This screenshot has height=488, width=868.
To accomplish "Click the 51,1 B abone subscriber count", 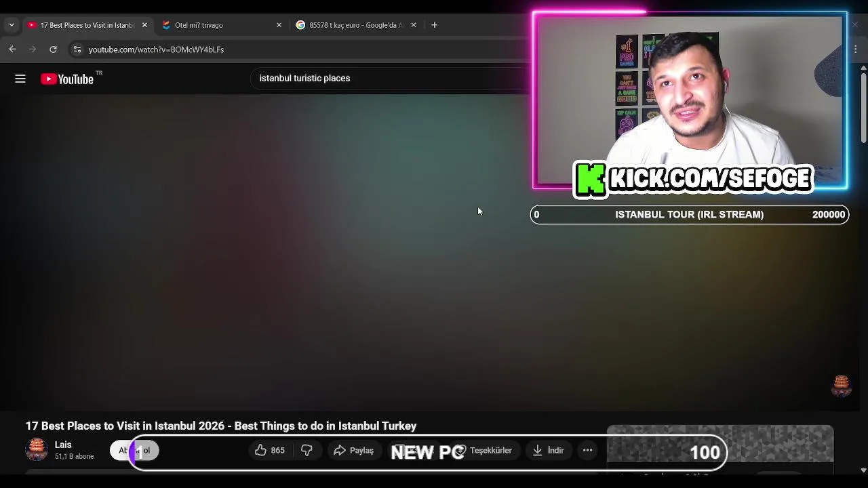I will point(75,457).
